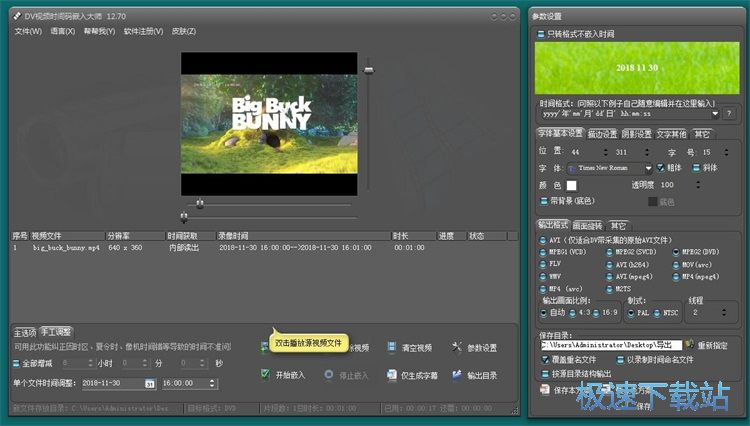Viewport: 750px width, 426px height.
Task: Click the 线程 thread count stepper
Action: click(x=724, y=312)
